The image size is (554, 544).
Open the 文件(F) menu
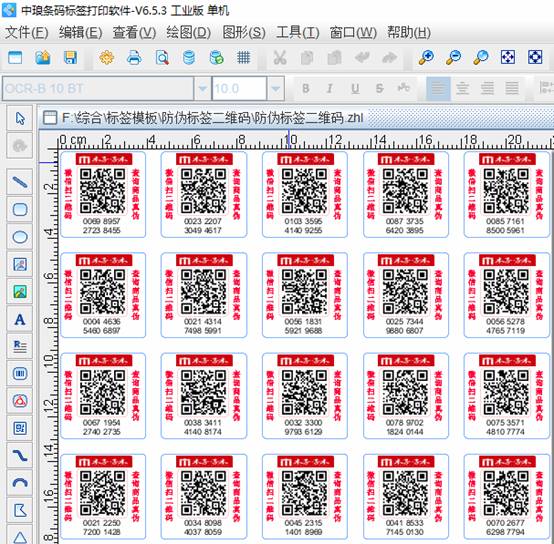[26, 32]
